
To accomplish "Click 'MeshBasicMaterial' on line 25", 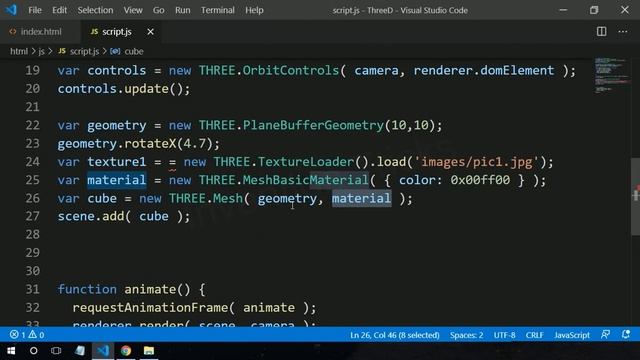I will [x=306, y=180].
